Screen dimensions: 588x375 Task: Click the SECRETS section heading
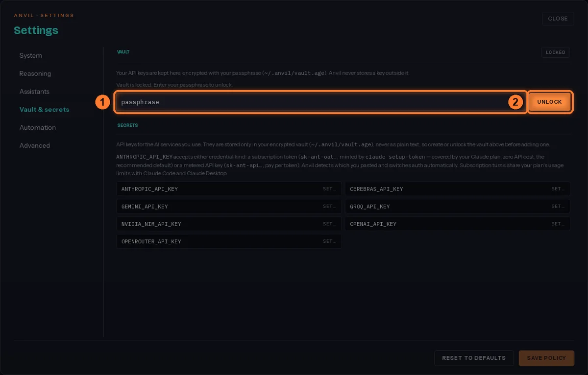127,125
